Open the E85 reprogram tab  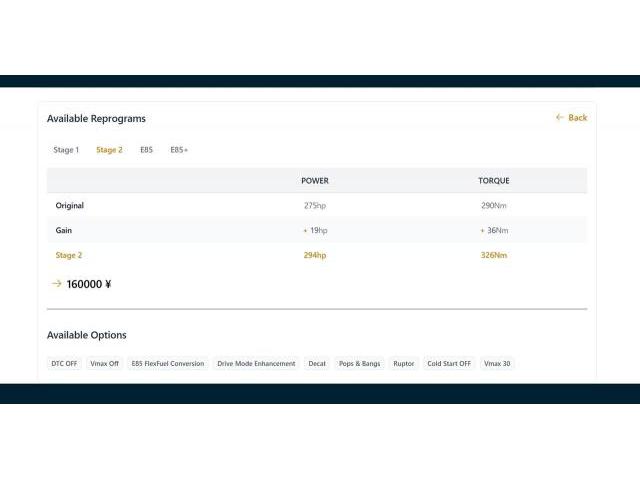146,150
